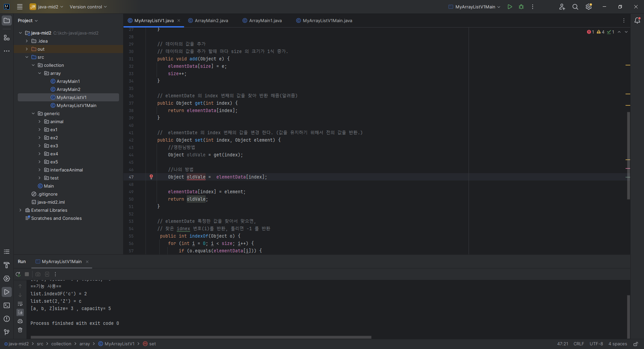Run MyArrayListV1Main with the green play icon
Viewport: 644px width, 349px height.
[510, 7]
